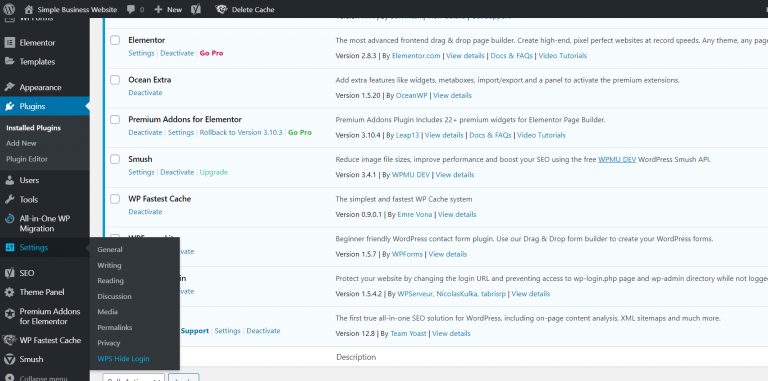The height and width of the screenshot is (381, 768).
Task: Open Writing settings submenu item
Action: click(109, 265)
